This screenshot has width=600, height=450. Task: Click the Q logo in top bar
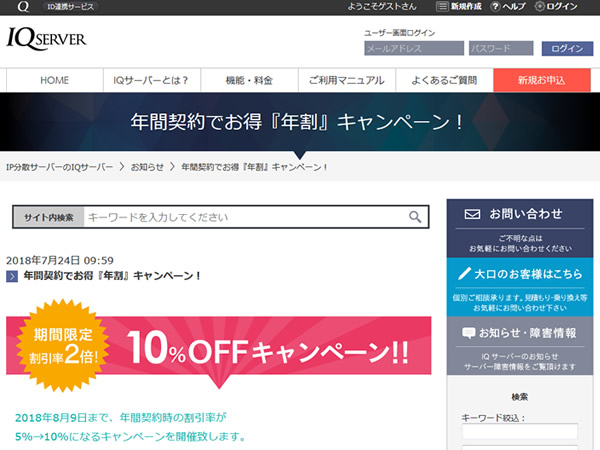[23, 7]
